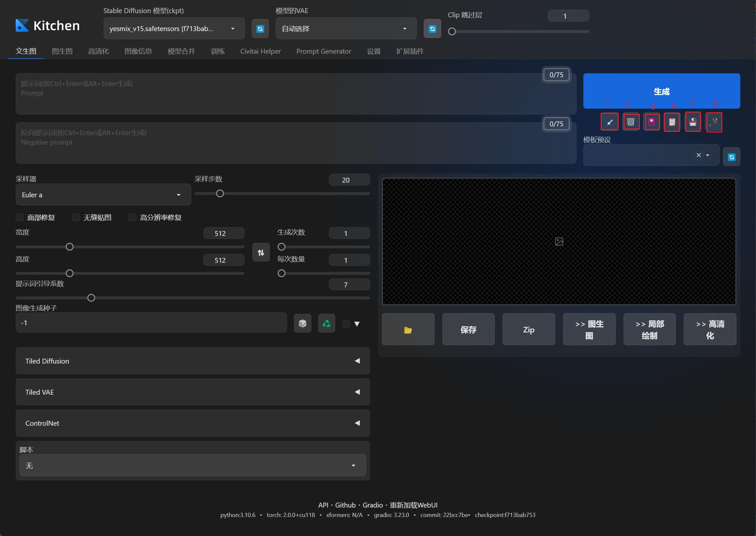Reuse the last seed via the green recycle icon
The height and width of the screenshot is (536, 756).
click(327, 323)
